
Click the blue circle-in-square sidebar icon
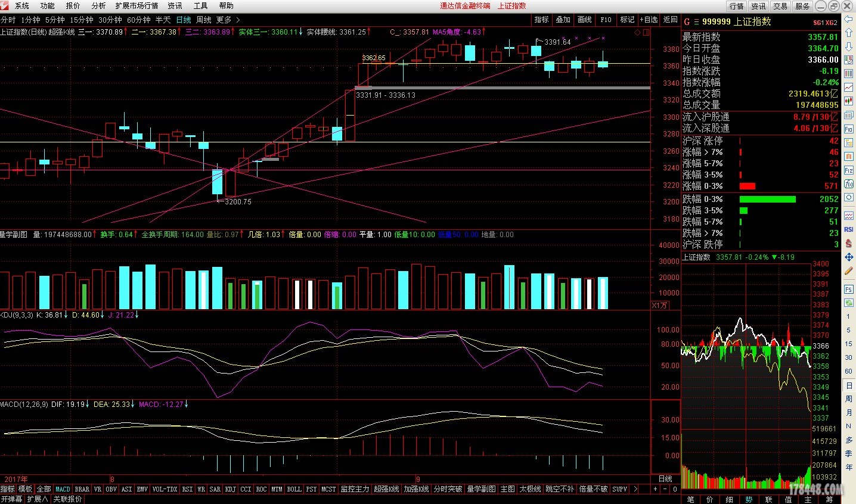pyautogui.click(x=849, y=198)
